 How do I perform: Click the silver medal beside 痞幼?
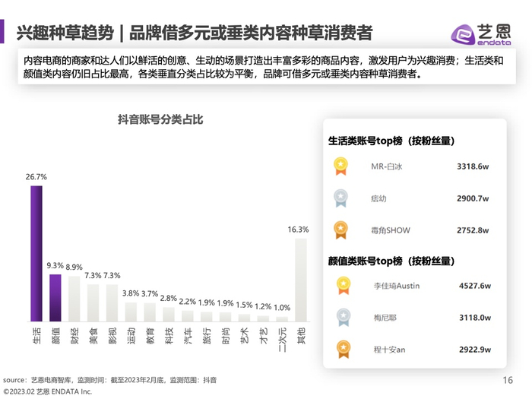tap(340, 198)
